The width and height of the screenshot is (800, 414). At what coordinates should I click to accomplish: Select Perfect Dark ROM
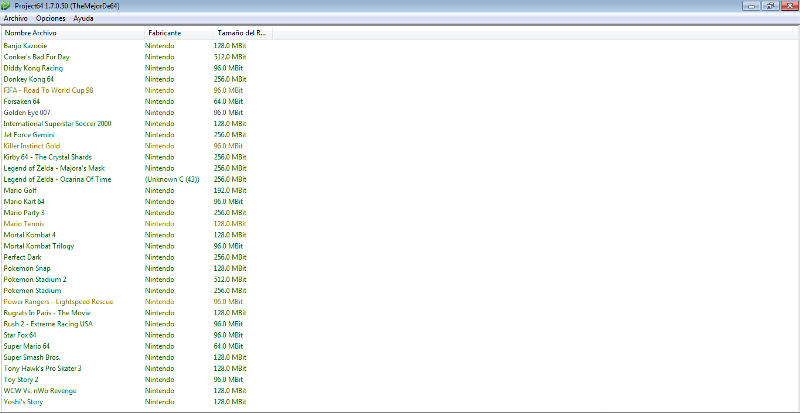(x=22, y=257)
